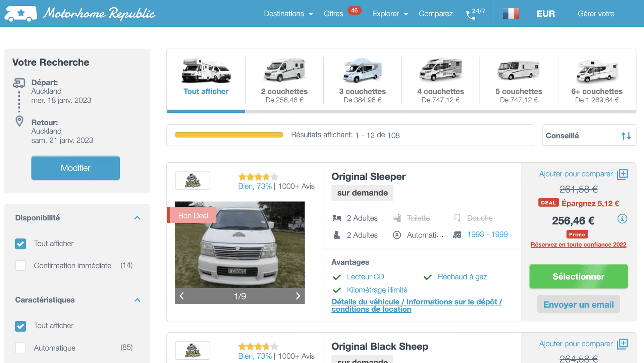Collapse the Disponibilité section
The width and height of the screenshot is (644, 363).
[137, 218]
